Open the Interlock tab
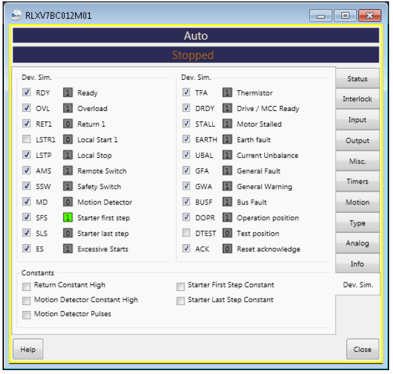This screenshot has width=393, height=374. 357,99
